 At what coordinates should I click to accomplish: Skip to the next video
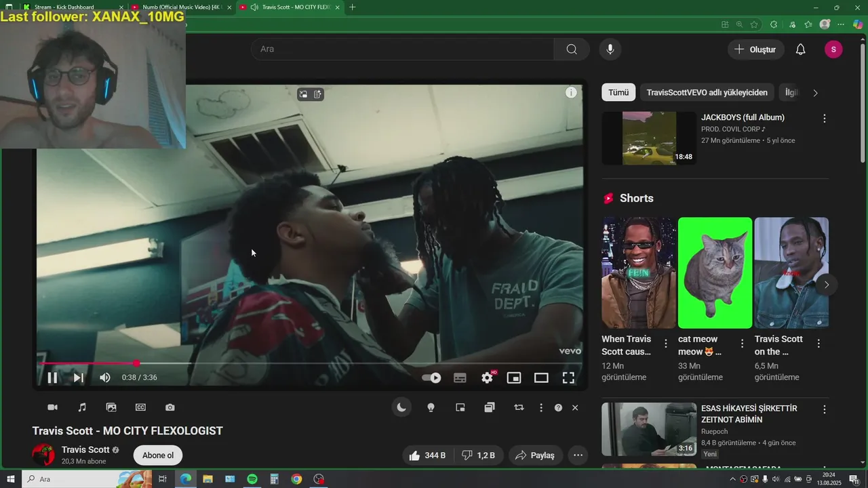tap(79, 378)
